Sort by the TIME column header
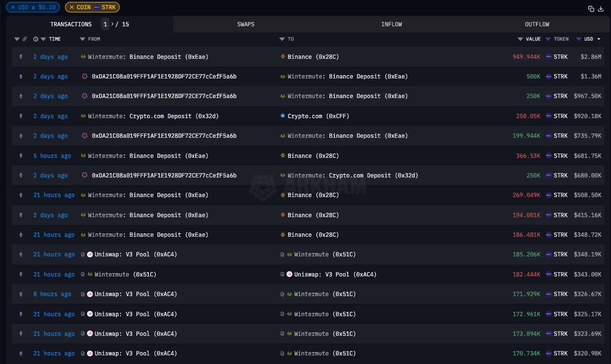611x364 pixels. [x=55, y=39]
